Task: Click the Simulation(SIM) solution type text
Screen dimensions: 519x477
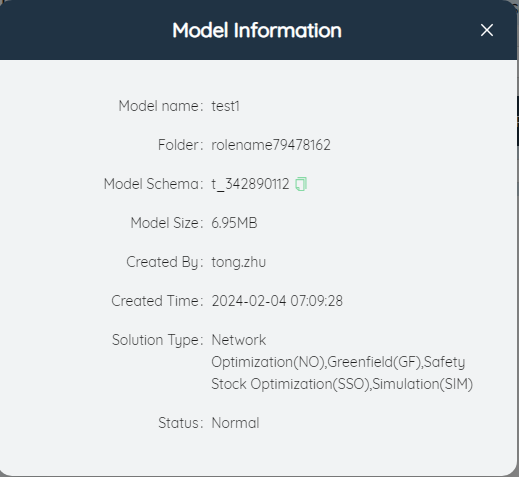Action: tap(422, 384)
